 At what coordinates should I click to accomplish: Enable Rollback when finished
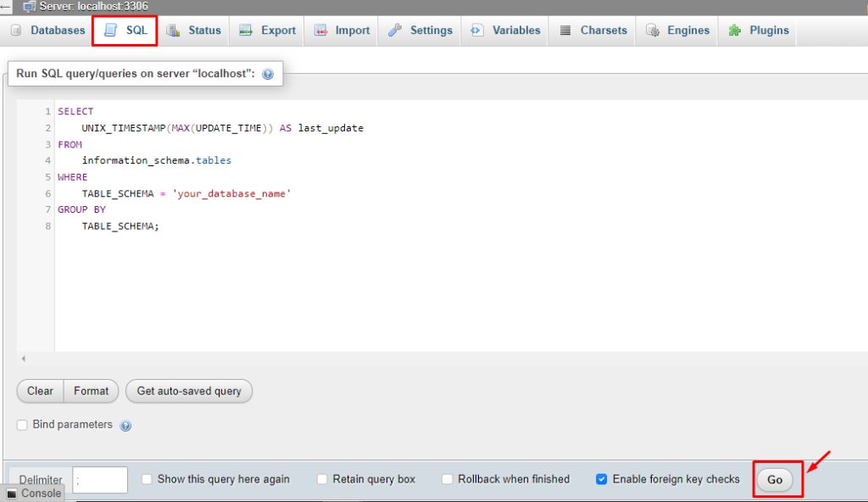(x=447, y=479)
